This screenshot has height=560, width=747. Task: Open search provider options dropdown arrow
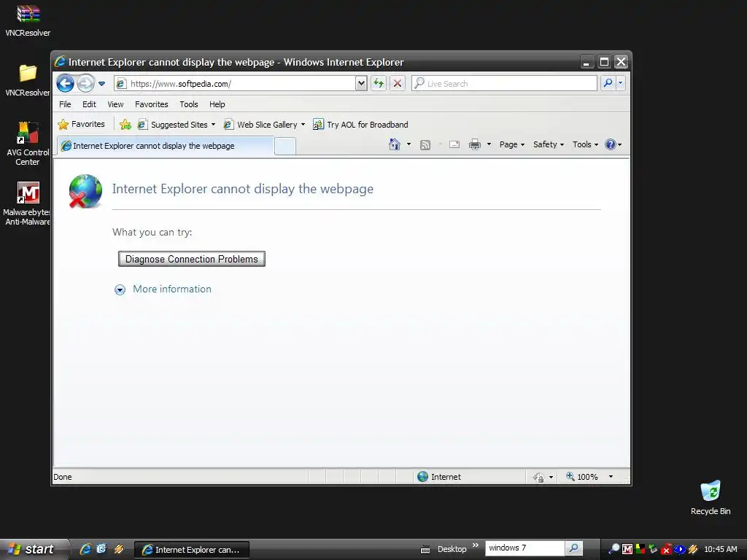click(x=620, y=83)
